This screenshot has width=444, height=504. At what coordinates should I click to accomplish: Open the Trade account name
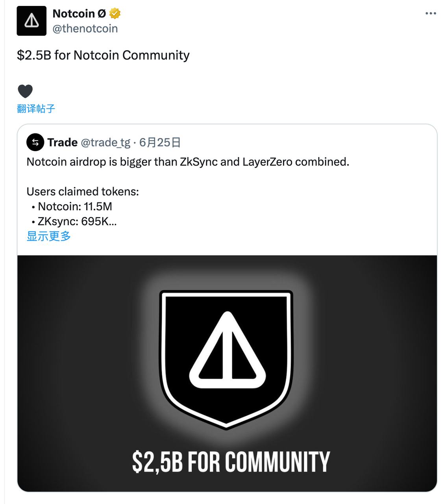(x=62, y=142)
